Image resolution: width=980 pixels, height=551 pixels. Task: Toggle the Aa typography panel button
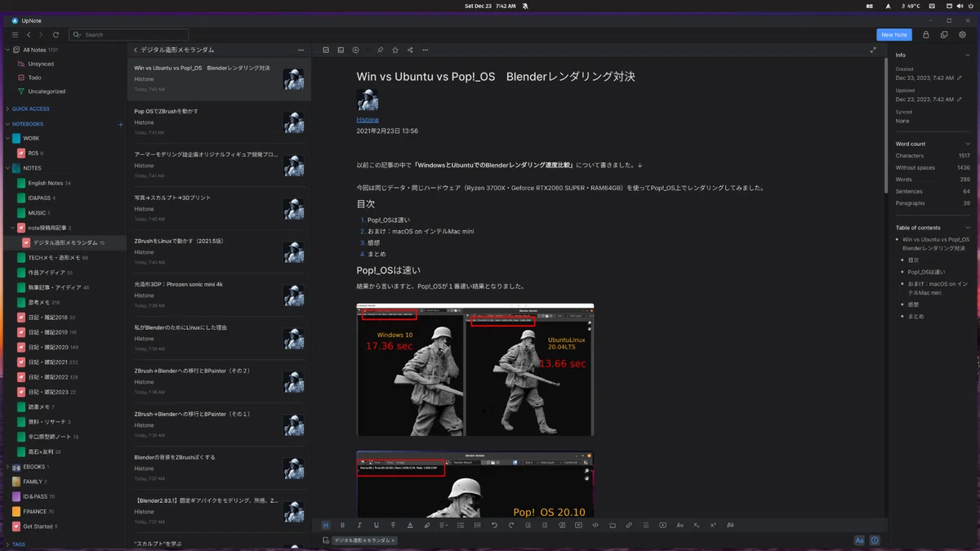[859, 540]
